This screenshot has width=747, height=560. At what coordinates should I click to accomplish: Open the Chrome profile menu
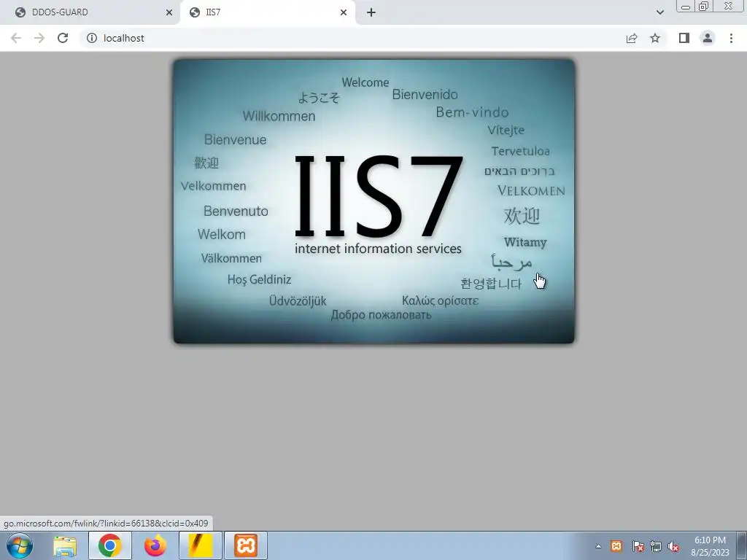pos(708,38)
